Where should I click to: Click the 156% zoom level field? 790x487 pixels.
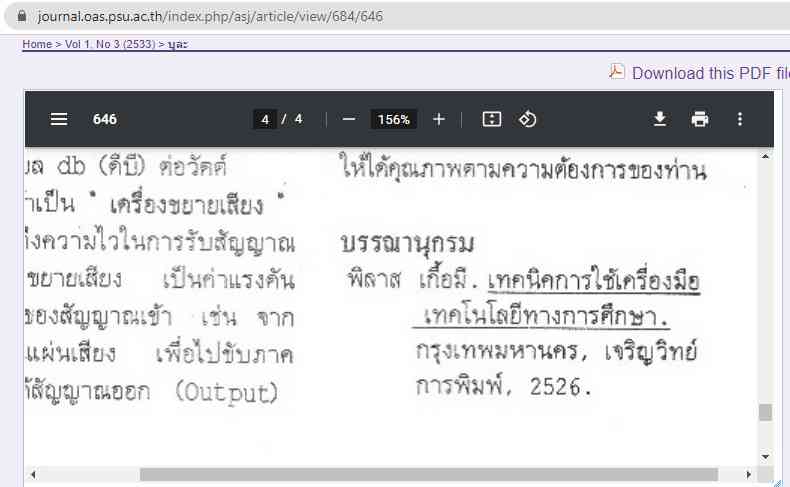[x=394, y=119]
